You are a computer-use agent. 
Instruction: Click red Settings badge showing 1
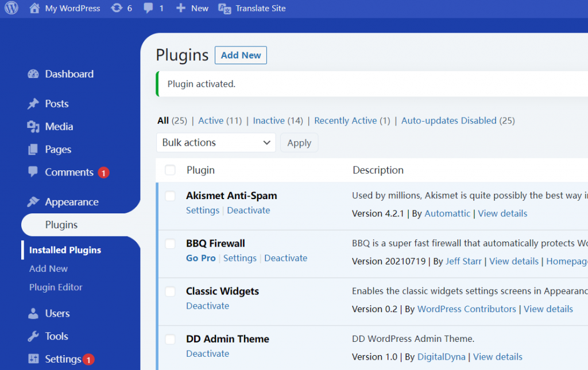(x=88, y=360)
